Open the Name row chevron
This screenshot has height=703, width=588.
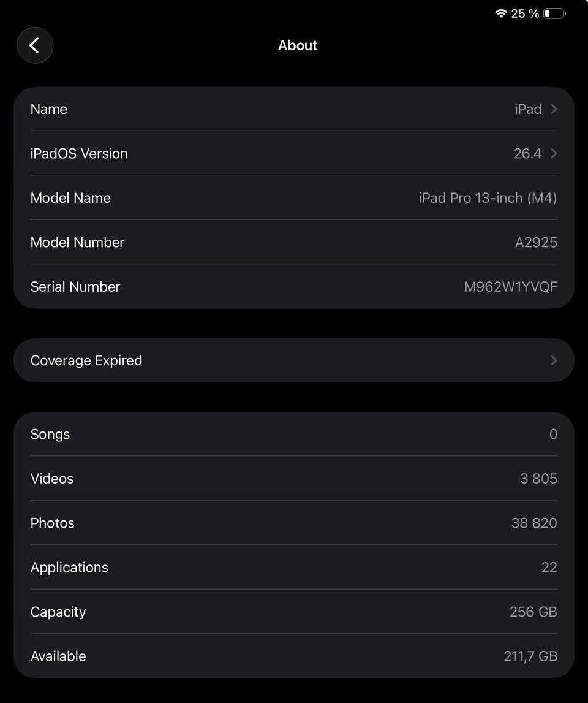pos(554,109)
